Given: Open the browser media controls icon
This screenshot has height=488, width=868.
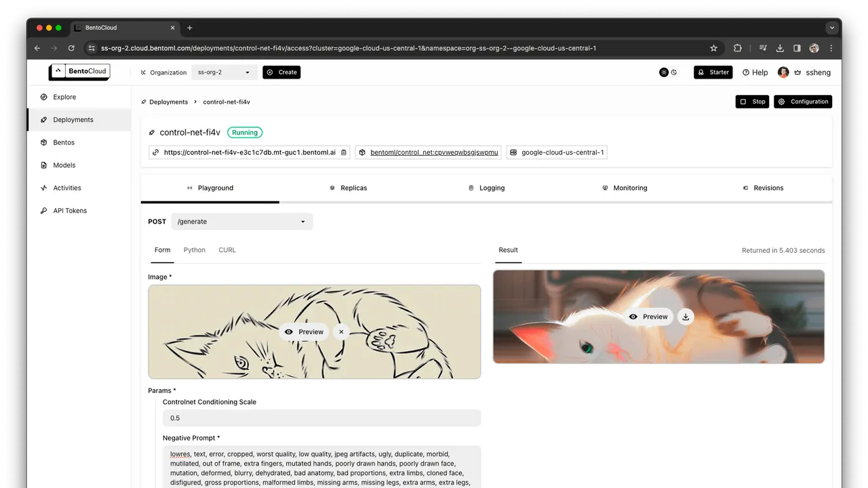Looking at the screenshot, I should (x=763, y=48).
